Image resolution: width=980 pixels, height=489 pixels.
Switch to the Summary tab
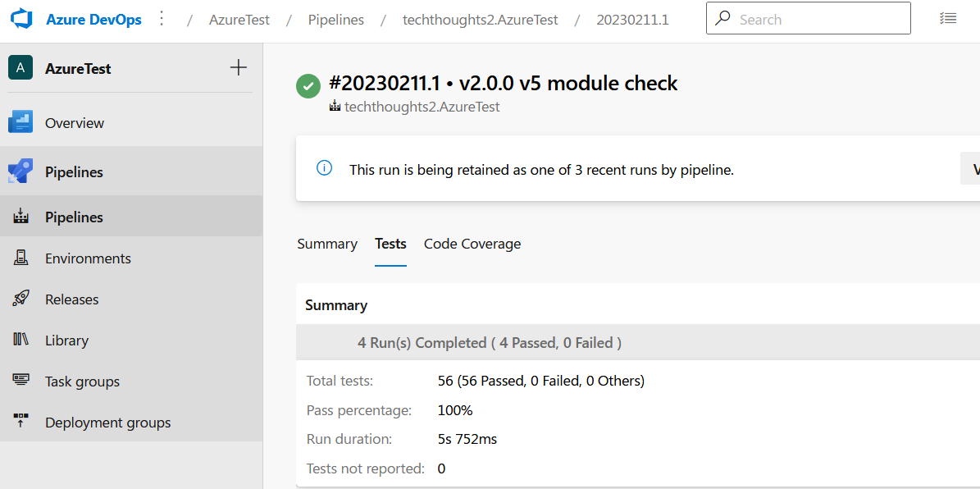pos(327,244)
